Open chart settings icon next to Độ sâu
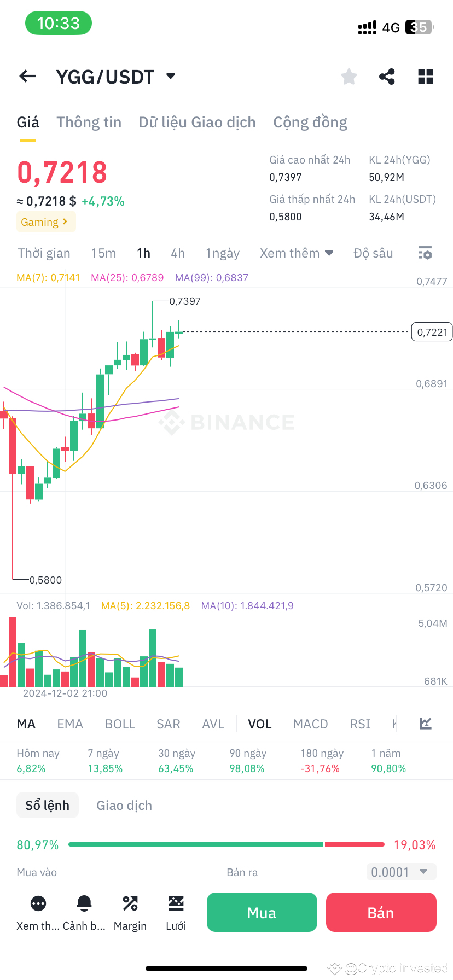 pyautogui.click(x=425, y=253)
